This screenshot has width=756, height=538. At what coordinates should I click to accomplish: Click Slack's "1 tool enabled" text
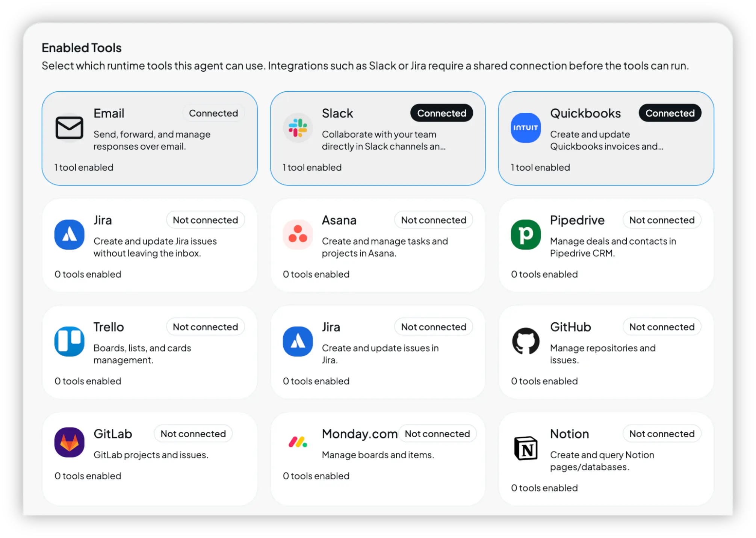click(x=312, y=168)
